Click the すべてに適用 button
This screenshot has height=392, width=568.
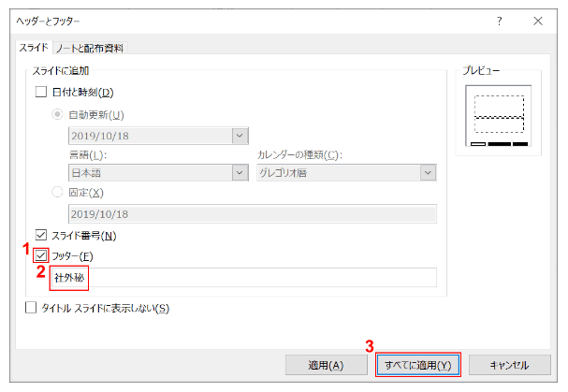pyautogui.click(x=417, y=364)
